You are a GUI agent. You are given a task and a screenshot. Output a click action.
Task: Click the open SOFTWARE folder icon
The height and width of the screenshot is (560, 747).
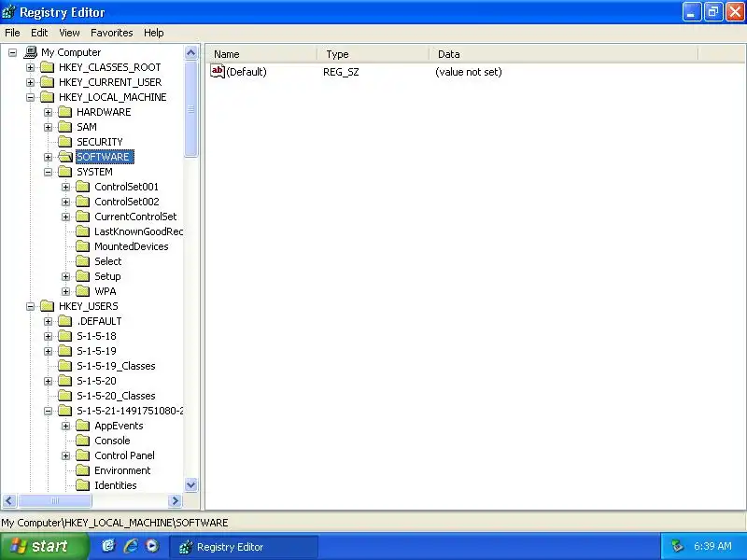coord(65,157)
